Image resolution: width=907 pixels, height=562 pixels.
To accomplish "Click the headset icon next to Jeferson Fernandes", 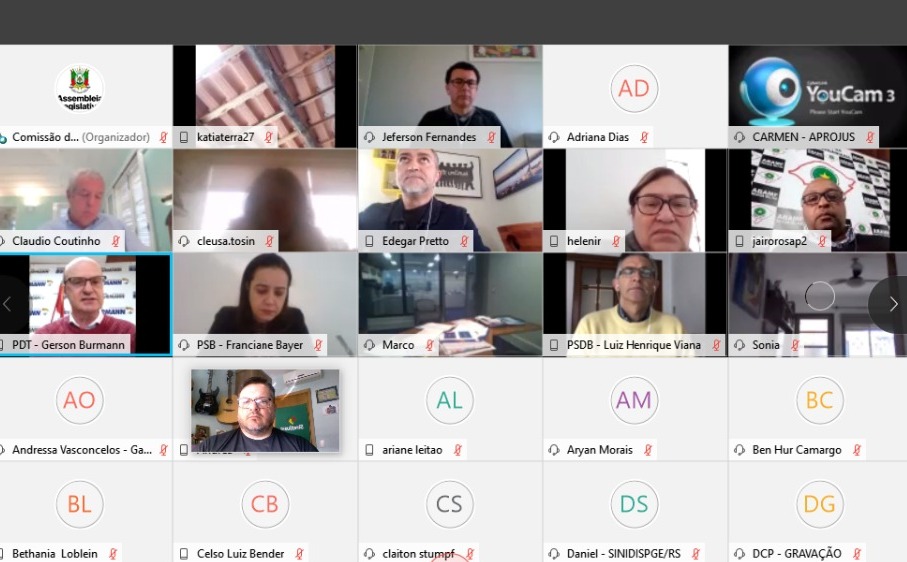I will click(x=369, y=138).
